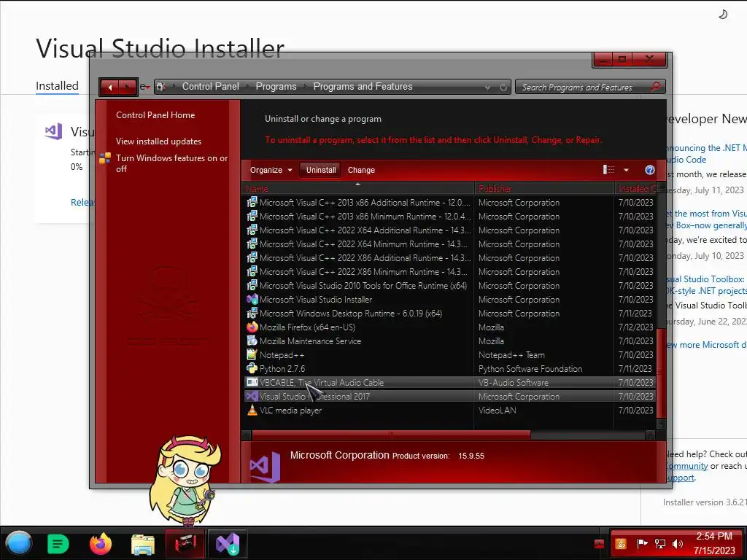Click the 7/12/2023 install date for Firefox
Image resolution: width=747 pixels, height=560 pixels.
[635, 327]
